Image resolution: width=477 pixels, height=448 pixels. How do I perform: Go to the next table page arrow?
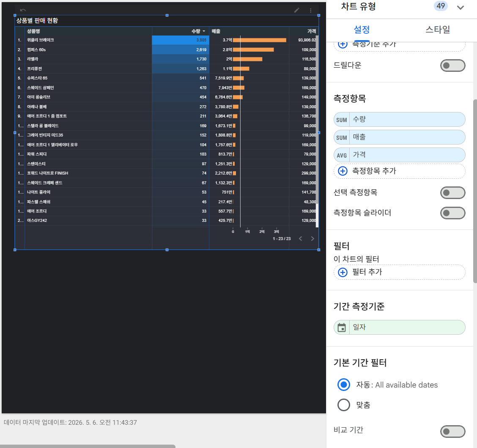point(313,238)
